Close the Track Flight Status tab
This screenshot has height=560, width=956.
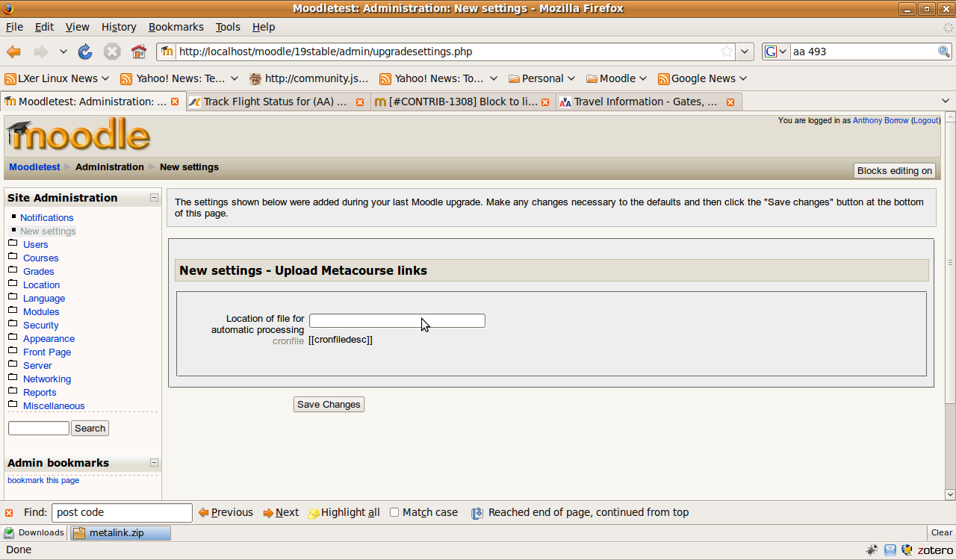(360, 102)
